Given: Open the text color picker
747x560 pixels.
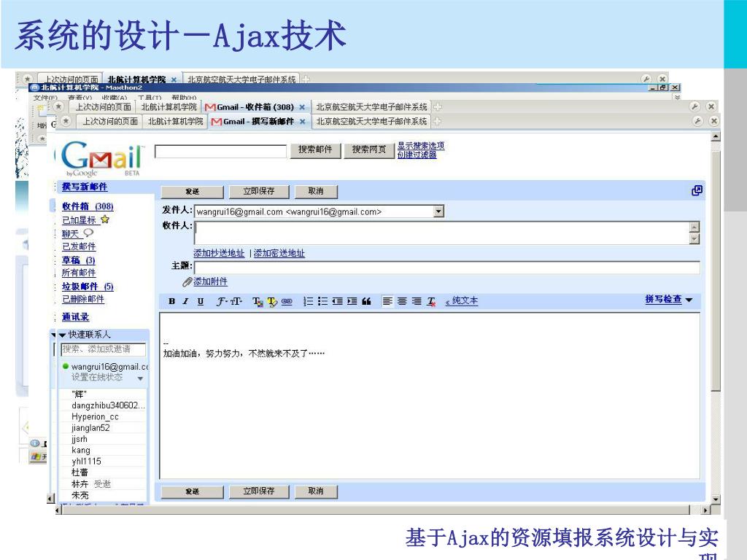Looking at the screenshot, I should click(x=258, y=301).
